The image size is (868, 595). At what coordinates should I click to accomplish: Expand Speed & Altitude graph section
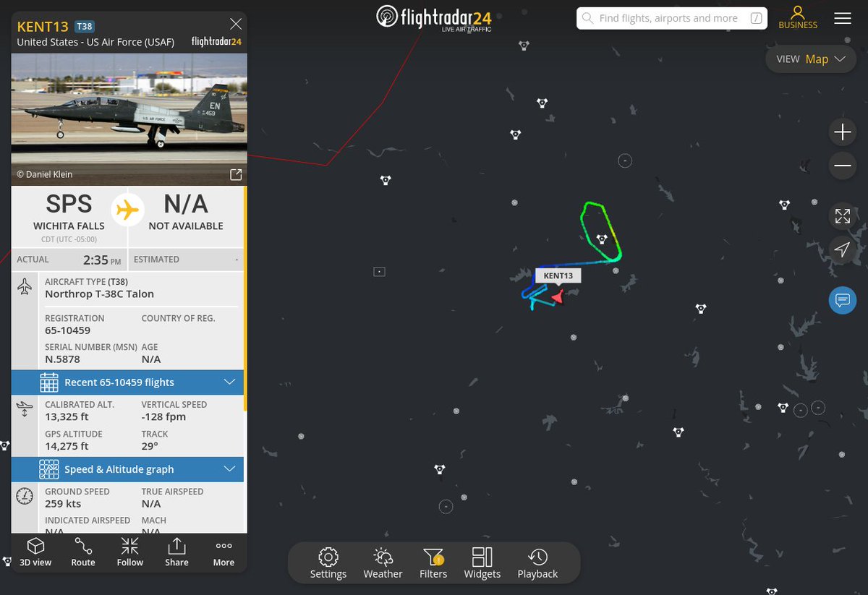[127, 469]
